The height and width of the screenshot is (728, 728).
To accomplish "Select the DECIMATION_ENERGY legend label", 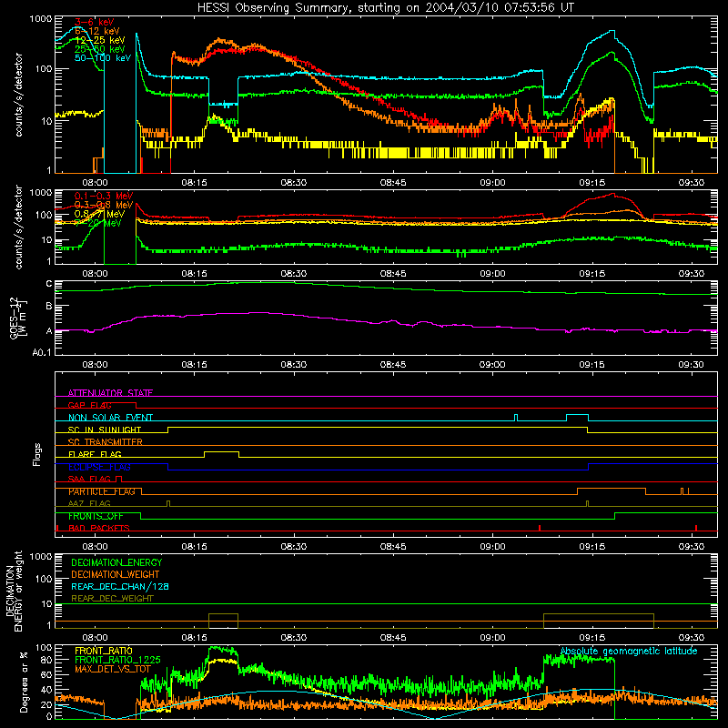I will (116, 562).
